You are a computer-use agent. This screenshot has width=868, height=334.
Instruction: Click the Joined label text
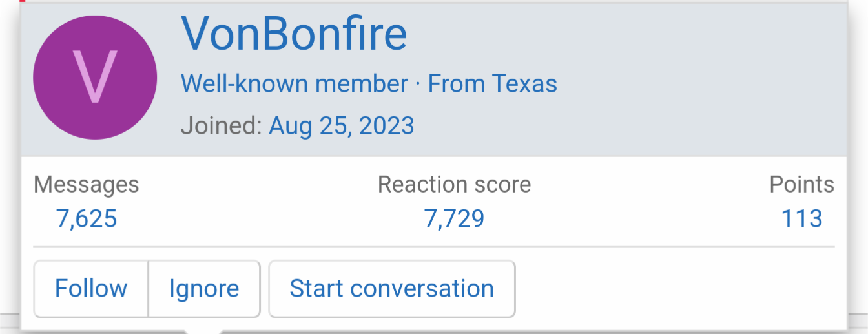pyautogui.click(x=222, y=125)
